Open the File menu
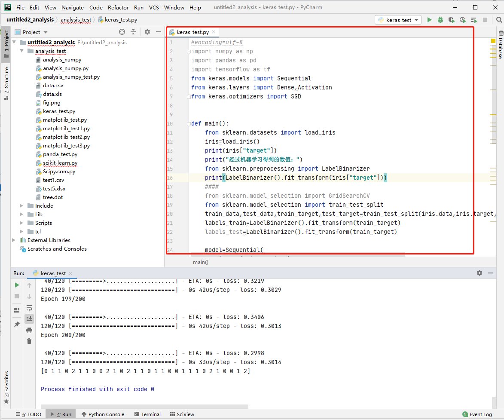This screenshot has width=504, height=420. tap(20, 7)
